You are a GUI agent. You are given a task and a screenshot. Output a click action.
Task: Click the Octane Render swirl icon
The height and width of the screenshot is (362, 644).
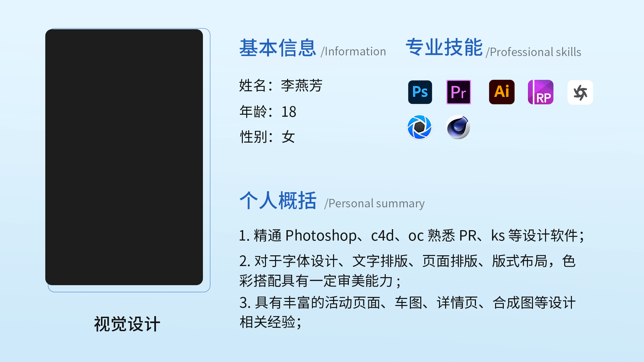(x=580, y=92)
